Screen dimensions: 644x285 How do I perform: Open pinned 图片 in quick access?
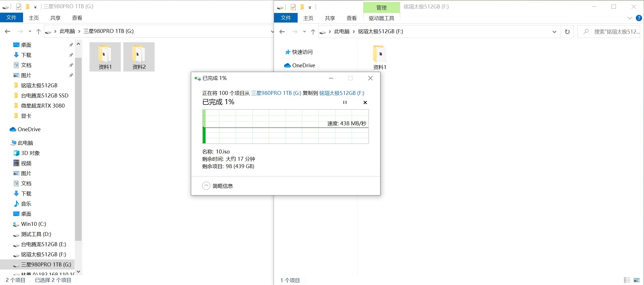(26, 75)
